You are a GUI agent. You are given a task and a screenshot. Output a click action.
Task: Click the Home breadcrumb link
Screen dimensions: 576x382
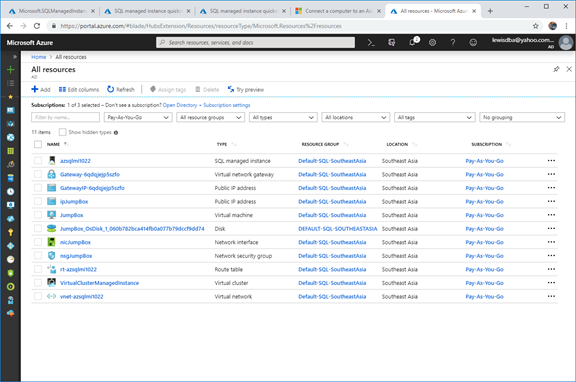39,57
